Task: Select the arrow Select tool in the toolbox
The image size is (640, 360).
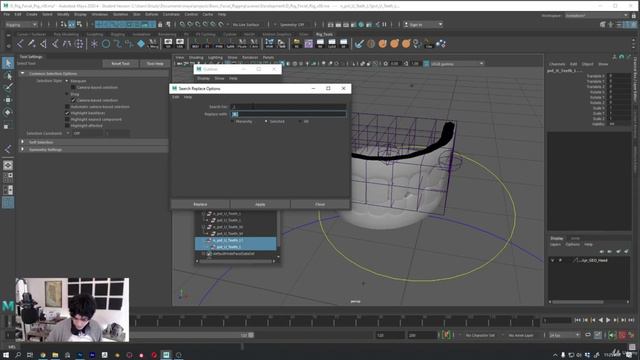Action: [x=8, y=63]
